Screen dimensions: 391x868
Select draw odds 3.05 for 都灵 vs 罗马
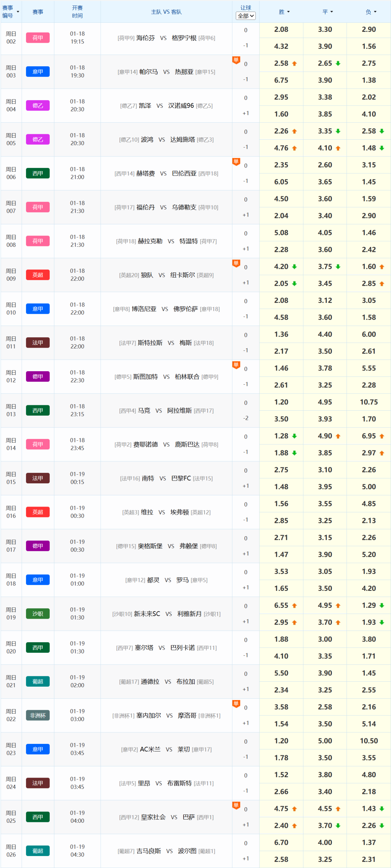click(325, 571)
